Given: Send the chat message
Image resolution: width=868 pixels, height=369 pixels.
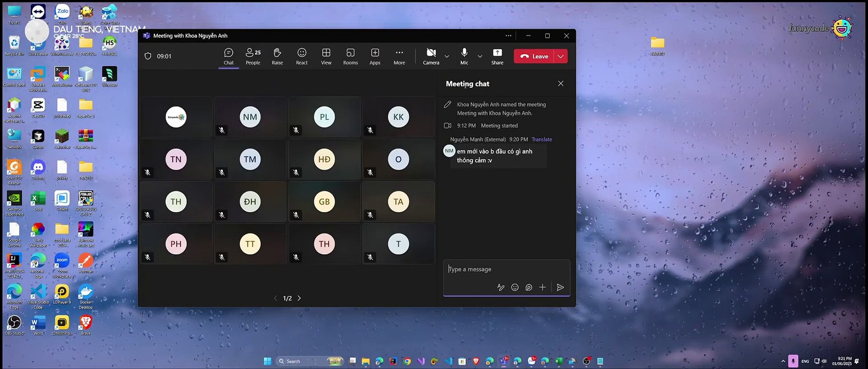Looking at the screenshot, I should [x=560, y=288].
